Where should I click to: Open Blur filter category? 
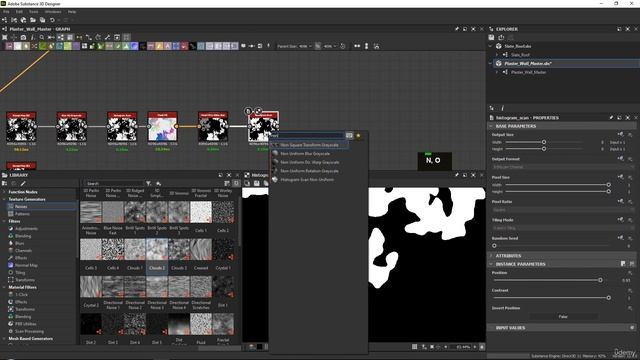click(x=19, y=243)
